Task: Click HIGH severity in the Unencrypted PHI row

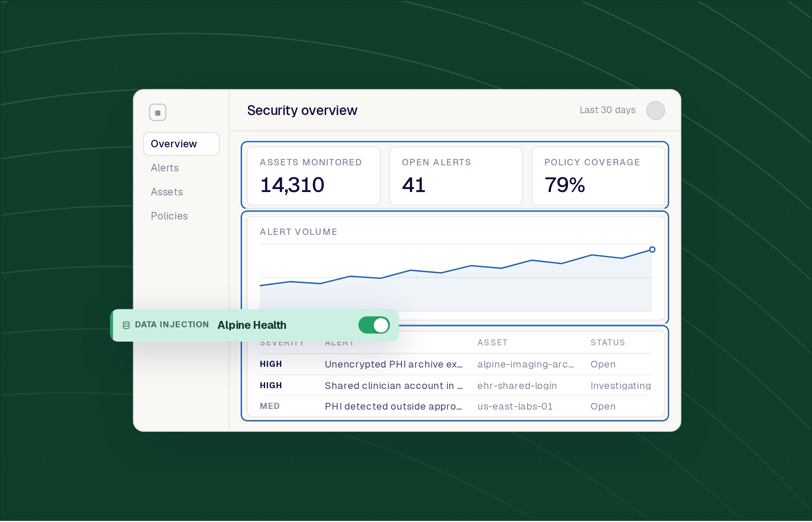Action: coord(271,364)
